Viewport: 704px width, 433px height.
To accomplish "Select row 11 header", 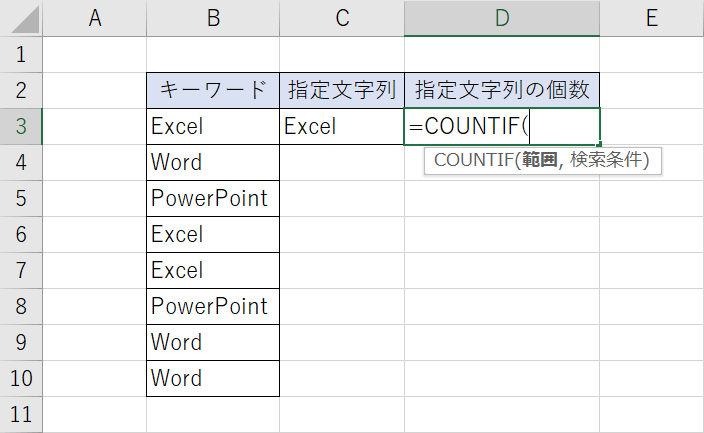I will pyautogui.click(x=21, y=414).
